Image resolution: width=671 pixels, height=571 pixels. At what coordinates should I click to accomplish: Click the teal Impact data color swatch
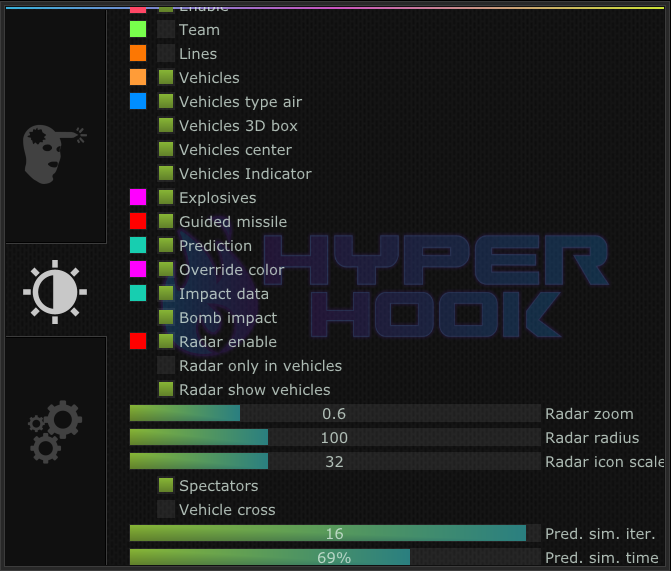[x=138, y=294]
